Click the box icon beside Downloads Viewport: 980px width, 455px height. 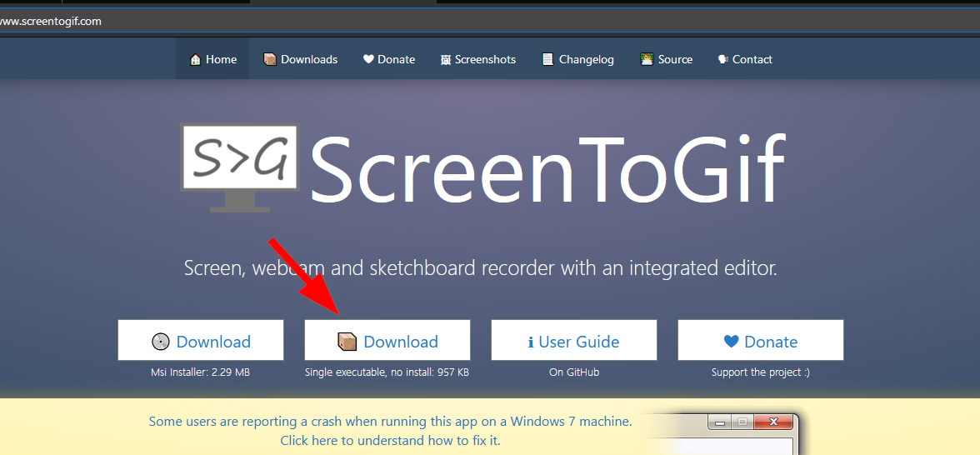pyautogui.click(x=270, y=59)
